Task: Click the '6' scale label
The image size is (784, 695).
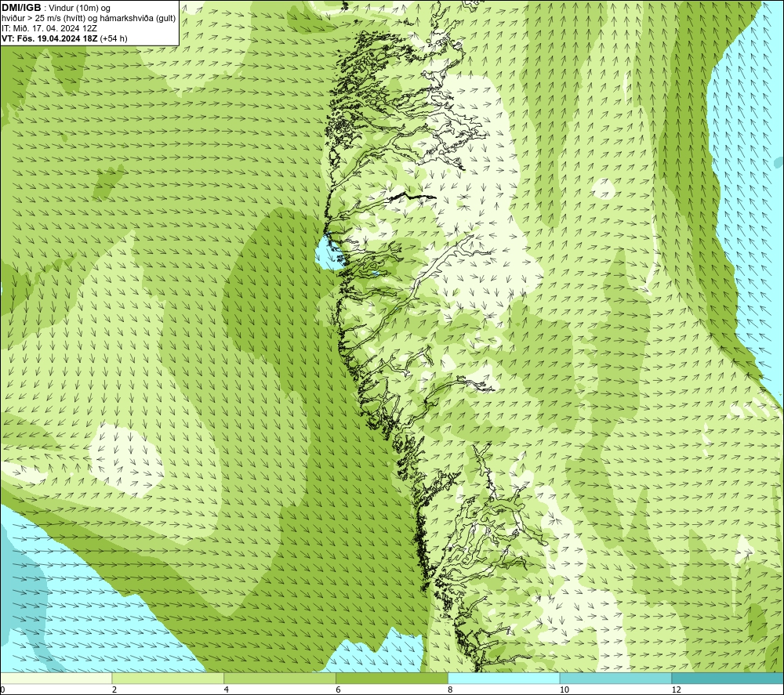Action: pos(339,690)
